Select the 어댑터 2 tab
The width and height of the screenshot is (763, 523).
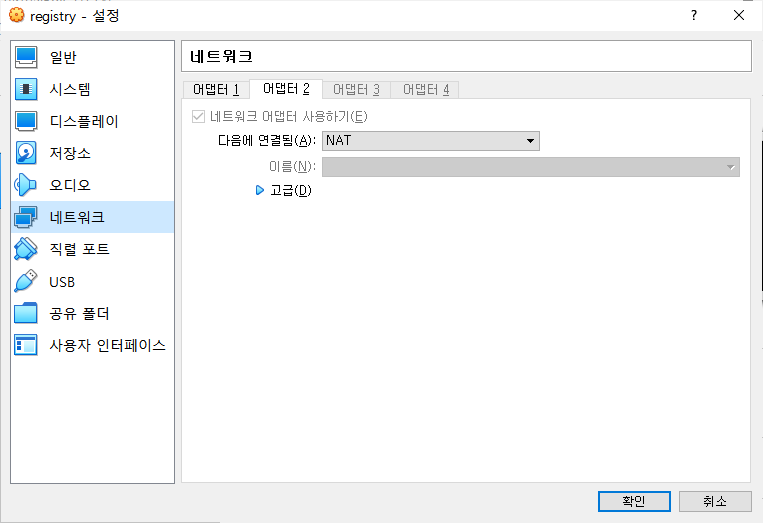[x=286, y=89]
